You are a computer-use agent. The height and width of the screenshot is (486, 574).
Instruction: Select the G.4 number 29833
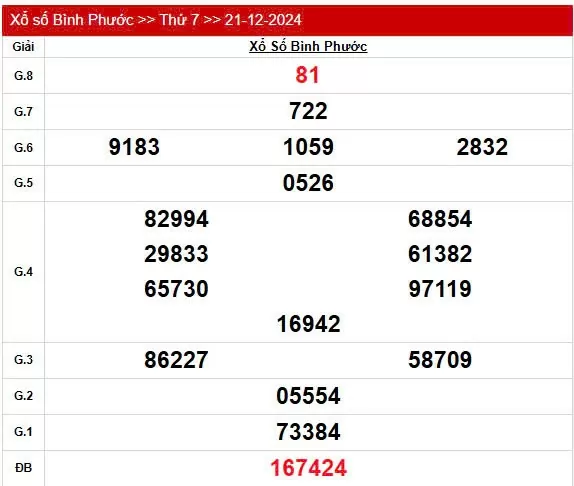[176, 254]
